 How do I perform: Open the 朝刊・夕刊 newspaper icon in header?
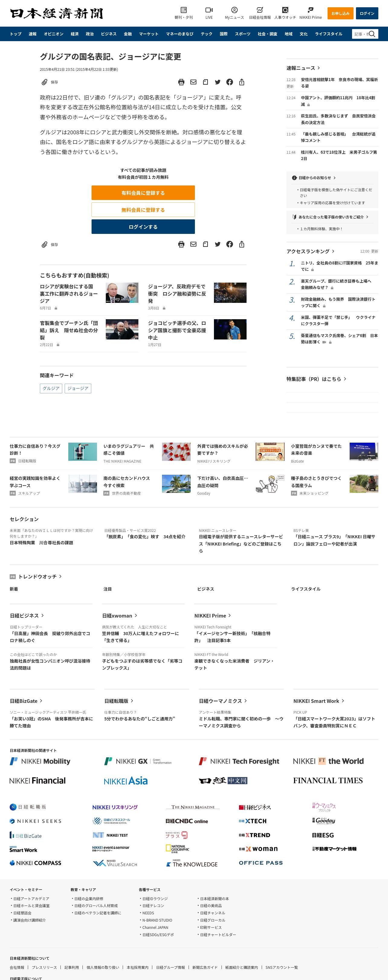pyautogui.click(x=183, y=10)
